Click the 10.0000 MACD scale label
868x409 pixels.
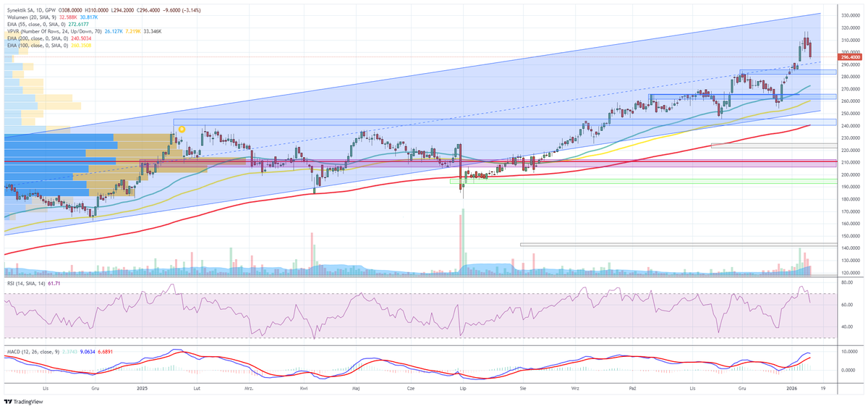(x=849, y=351)
